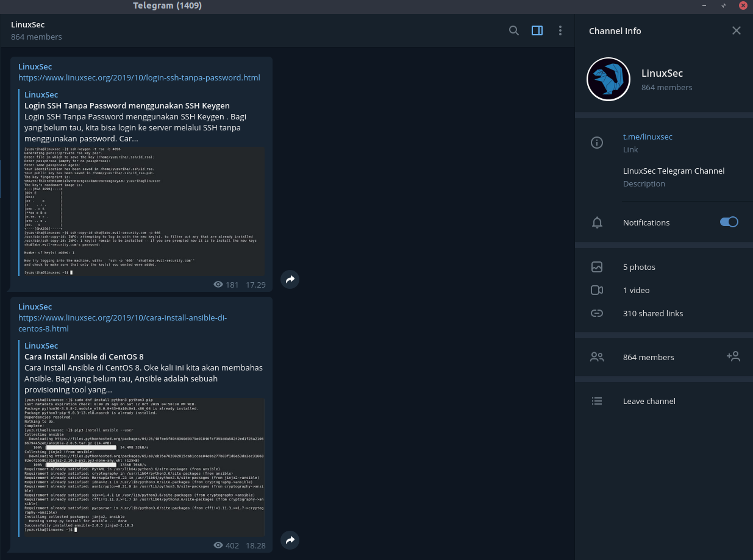This screenshot has height=560, width=753.
Task: Click the photos image icon
Action: pyautogui.click(x=597, y=267)
